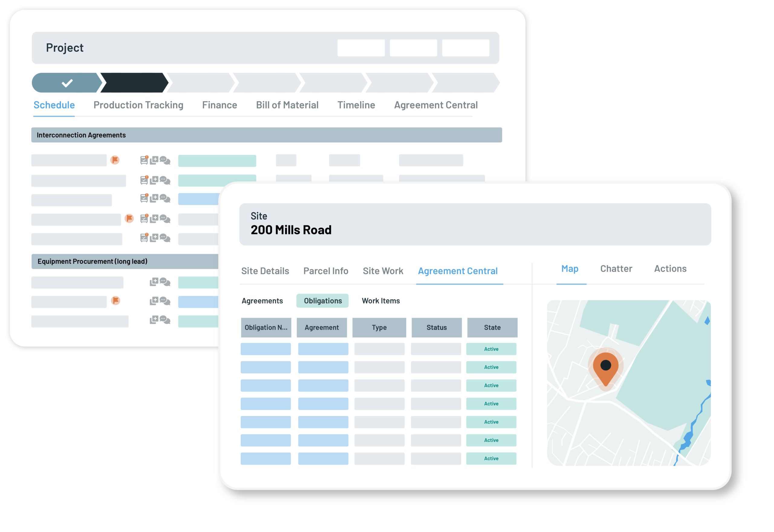Sort by Agreement column header
774x532 pixels.
(x=322, y=328)
